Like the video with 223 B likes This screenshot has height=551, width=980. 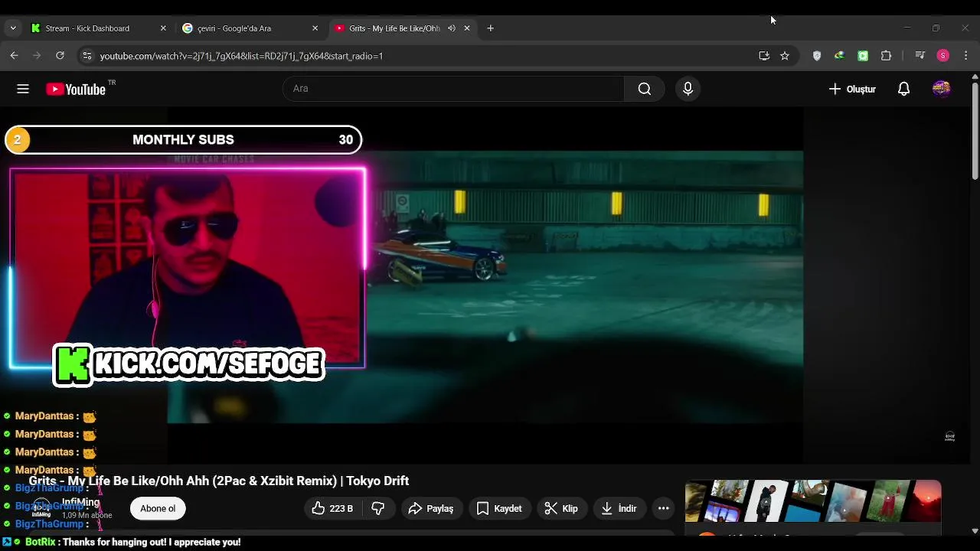[332, 508]
